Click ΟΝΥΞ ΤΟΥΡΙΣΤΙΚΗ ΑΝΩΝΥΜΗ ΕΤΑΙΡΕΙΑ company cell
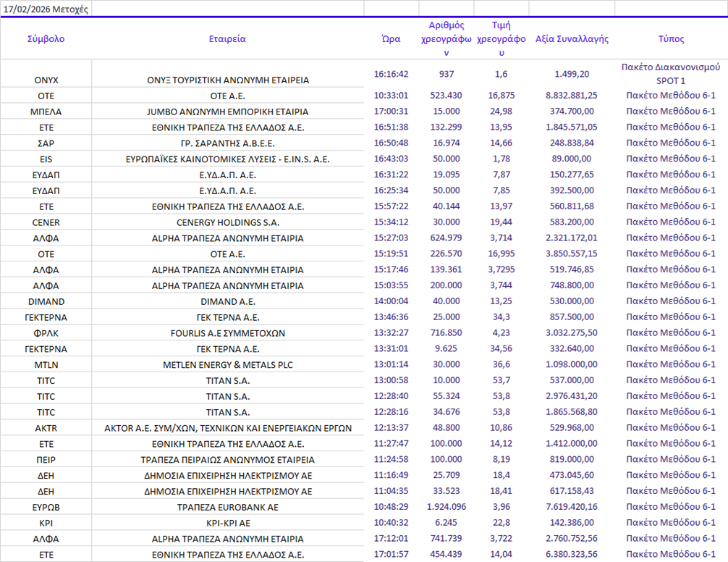Screen dimensions: 728x562 click(227, 80)
